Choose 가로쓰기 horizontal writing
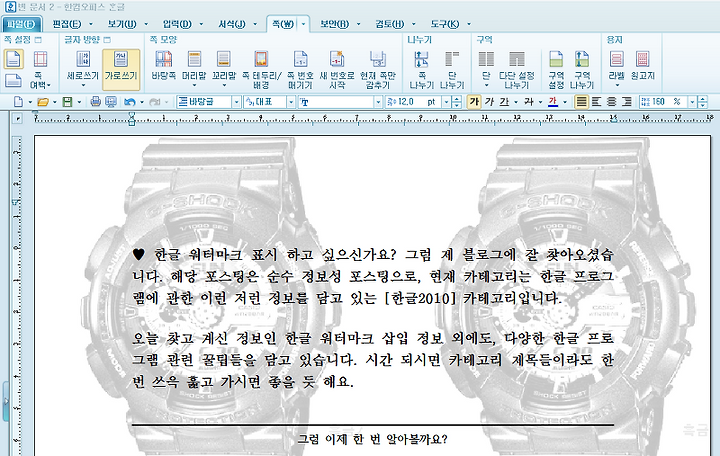Screen dimensions: 720x456 tap(121, 69)
